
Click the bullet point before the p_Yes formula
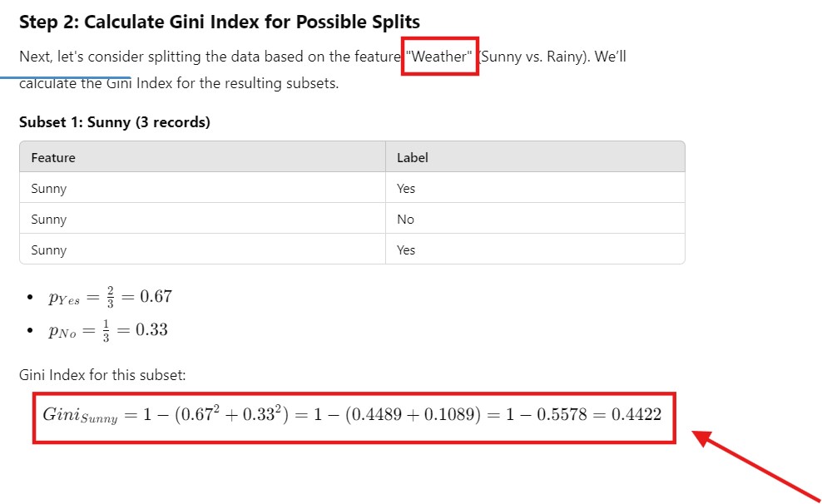[x=31, y=298]
